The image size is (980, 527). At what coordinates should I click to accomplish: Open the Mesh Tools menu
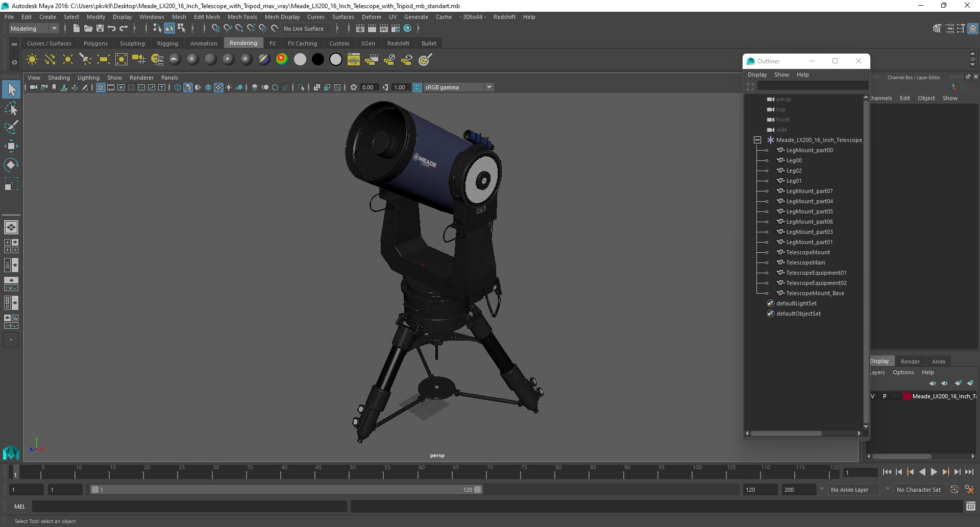242,17
